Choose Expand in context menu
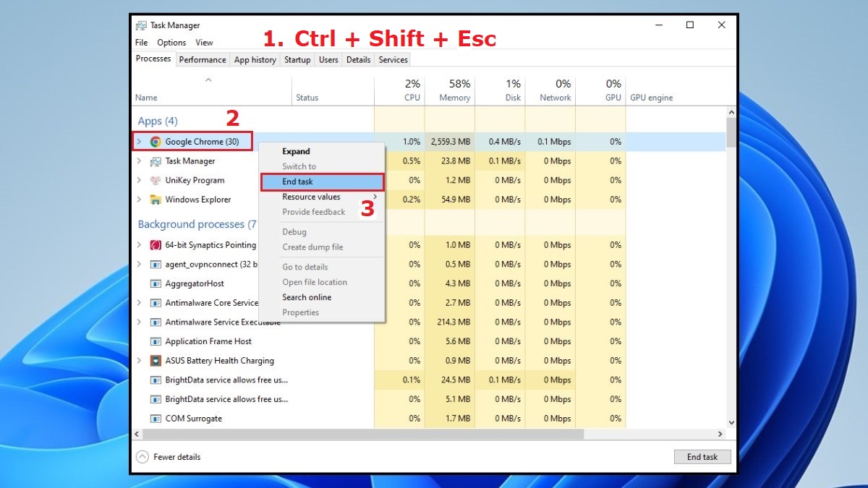Screen dimensions: 868x488 click(322, 152)
